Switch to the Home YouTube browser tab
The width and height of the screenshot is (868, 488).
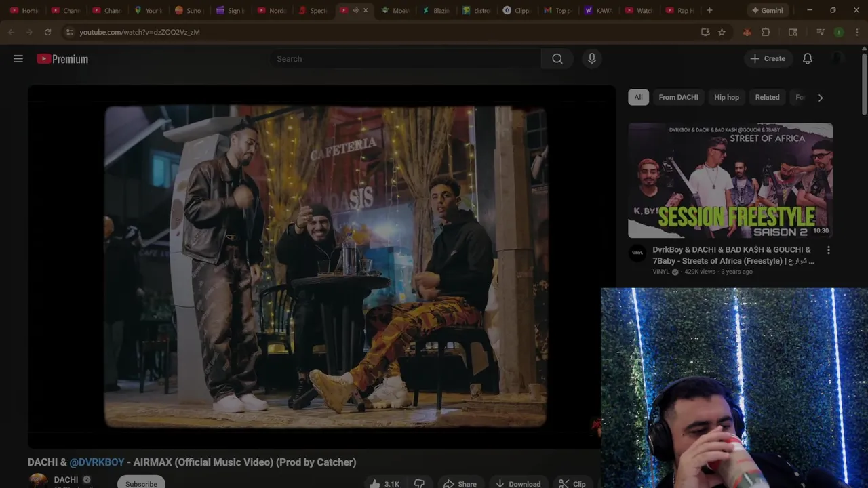[x=24, y=10]
